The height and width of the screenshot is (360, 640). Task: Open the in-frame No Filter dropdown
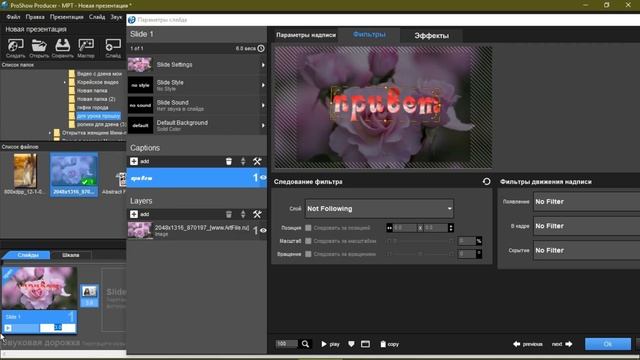point(587,226)
